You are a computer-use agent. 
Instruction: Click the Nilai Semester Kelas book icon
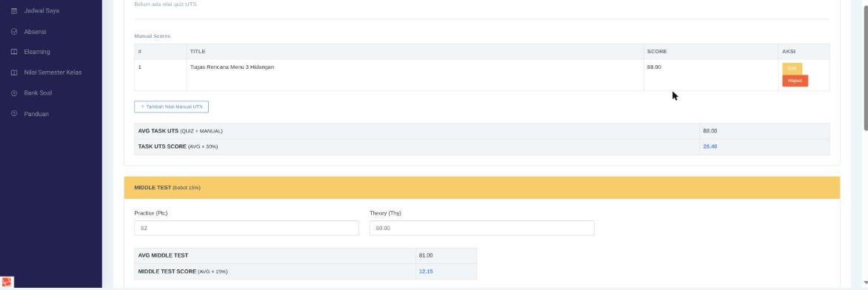point(14,72)
